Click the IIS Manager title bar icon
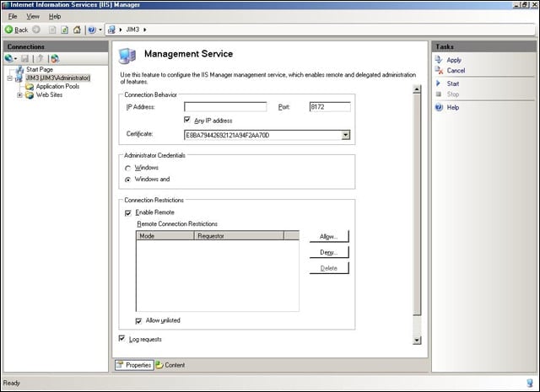 [x=6, y=5]
